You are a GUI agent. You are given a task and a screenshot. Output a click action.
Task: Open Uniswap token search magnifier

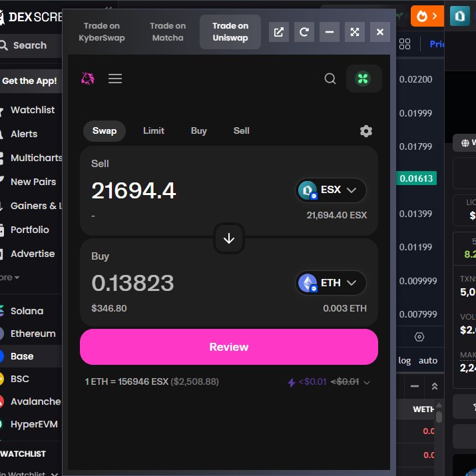tap(330, 79)
